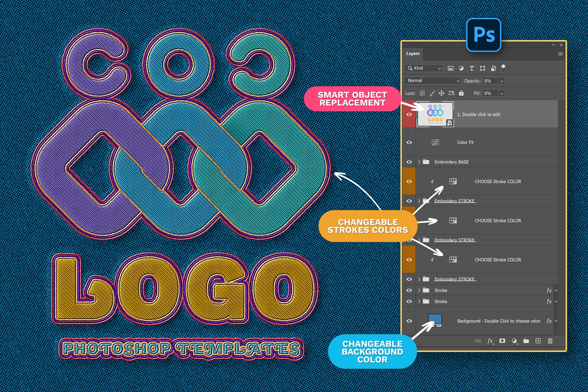Hide the Color FX layer
Viewport: 588px width, 392px height.
409,142
